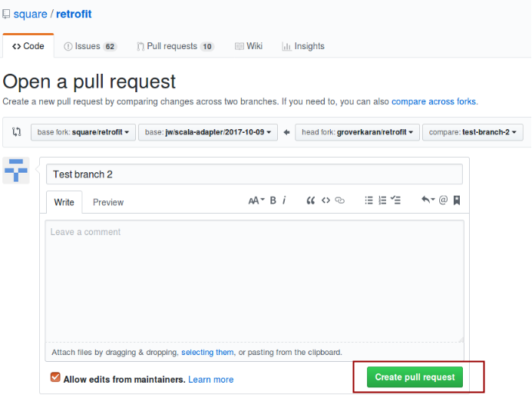This screenshot has height=408, width=532.
Task: Follow the compare across forks link
Action: coord(434,101)
